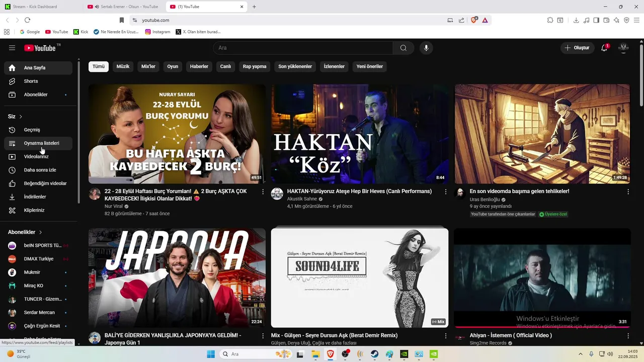Switch to Sertab Erener YouTube tab
This screenshot has width=644, height=362.
(123, 7)
